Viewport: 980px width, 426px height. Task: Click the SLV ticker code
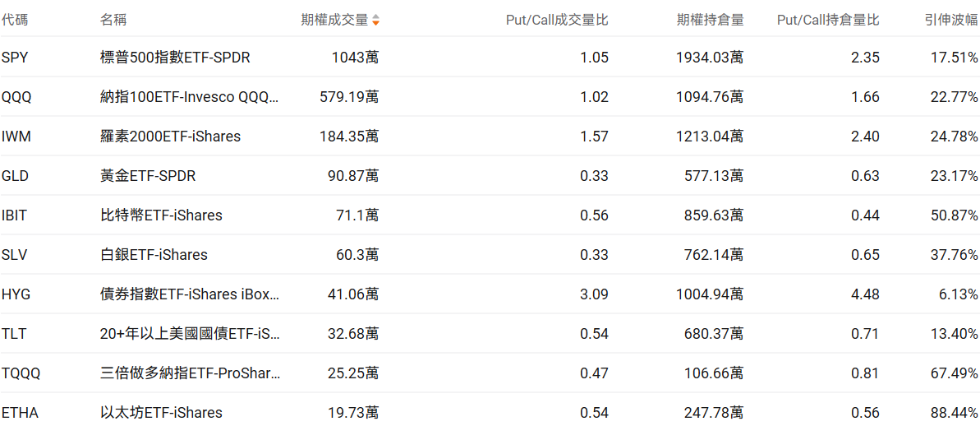point(15,255)
